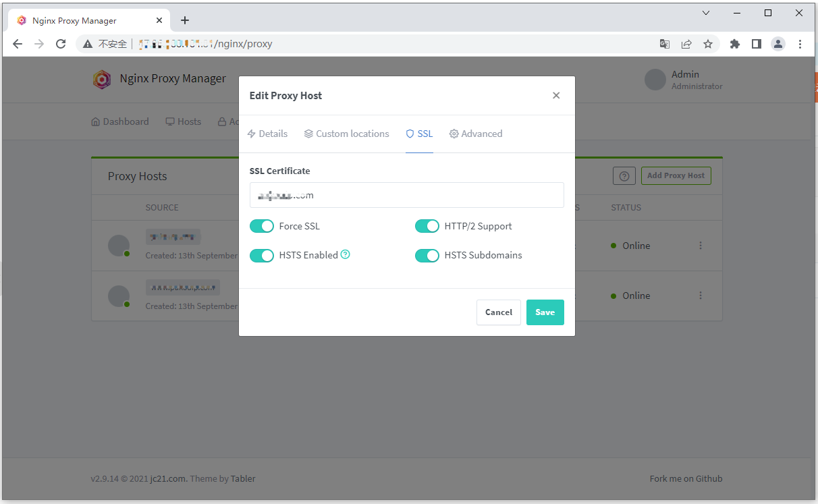Image resolution: width=818 pixels, height=504 pixels.
Task: Go to the Advanced tab
Action: (476, 134)
